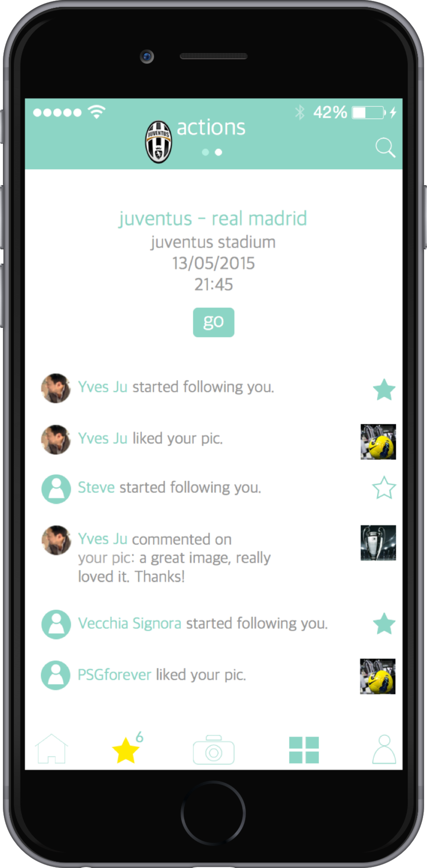Open the Yves Ju name link in liked notification
This screenshot has width=427, height=868.
(x=102, y=438)
